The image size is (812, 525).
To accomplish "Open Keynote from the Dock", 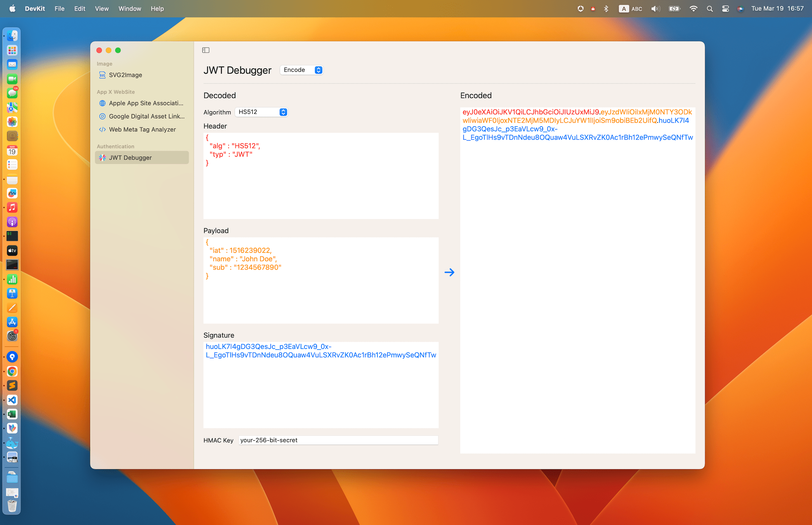I will [12, 293].
